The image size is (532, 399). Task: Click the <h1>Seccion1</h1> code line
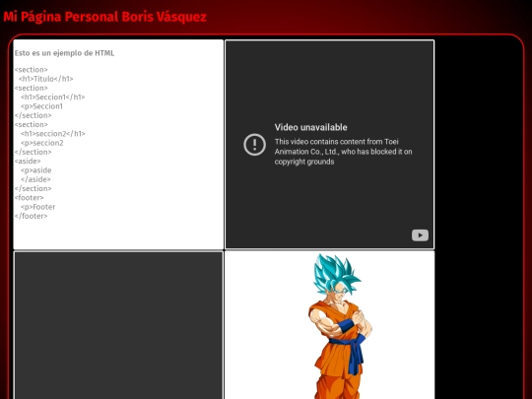(53, 97)
